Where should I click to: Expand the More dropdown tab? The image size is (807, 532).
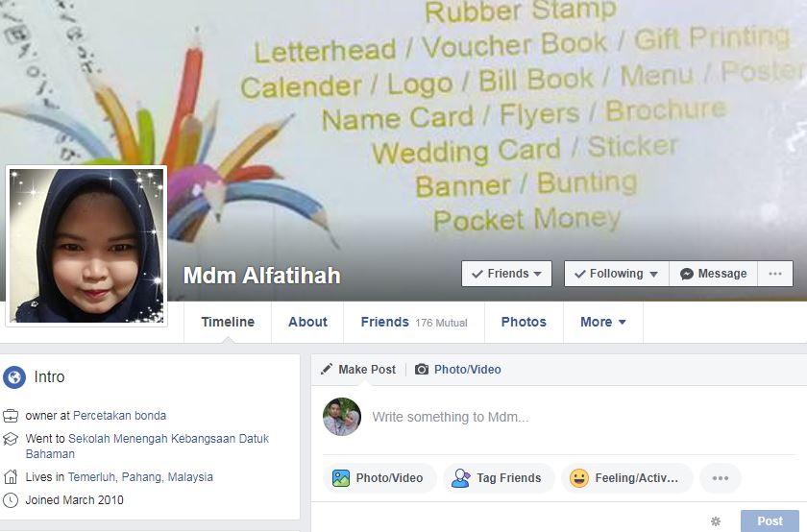click(603, 322)
